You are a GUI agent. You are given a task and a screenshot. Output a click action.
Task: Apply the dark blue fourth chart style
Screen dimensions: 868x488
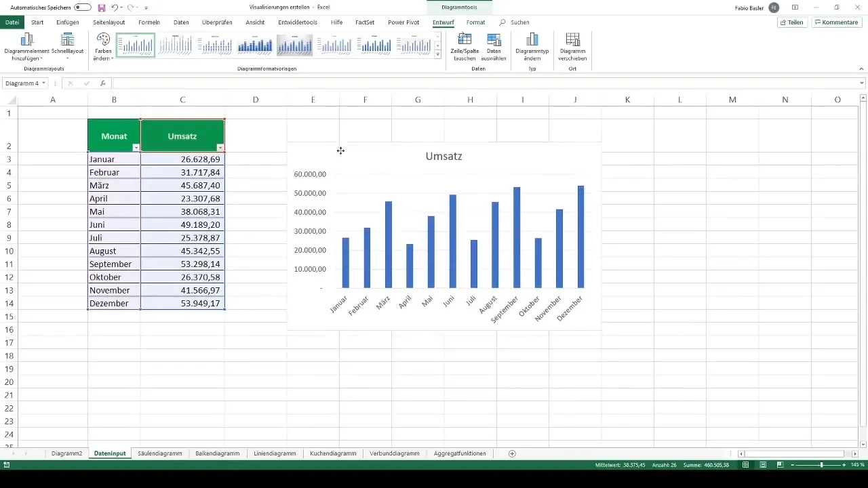pyautogui.click(x=254, y=45)
